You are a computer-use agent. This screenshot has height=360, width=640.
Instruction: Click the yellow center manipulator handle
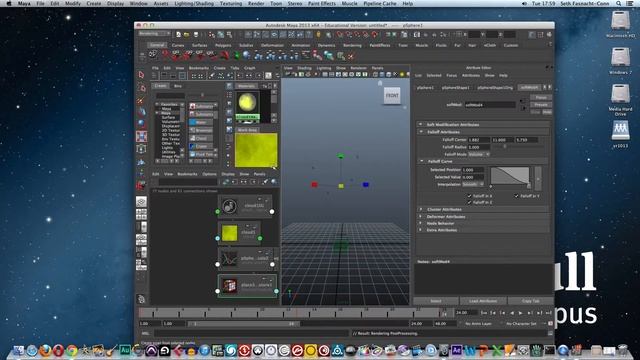[341, 186]
